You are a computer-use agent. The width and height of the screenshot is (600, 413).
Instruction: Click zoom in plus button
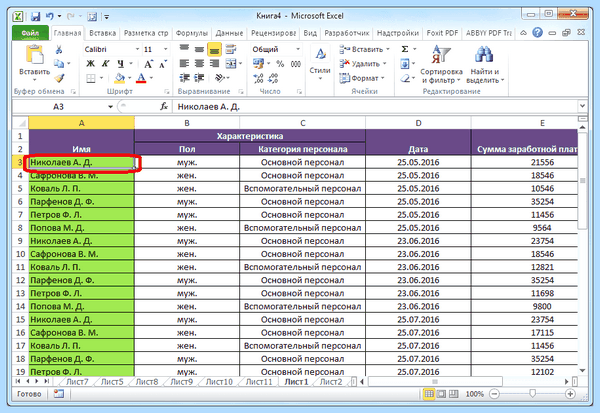pyautogui.click(x=570, y=394)
